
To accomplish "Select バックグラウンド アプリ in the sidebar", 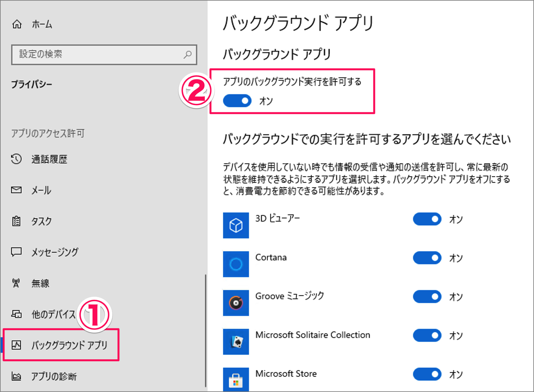I will [x=69, y=345].
